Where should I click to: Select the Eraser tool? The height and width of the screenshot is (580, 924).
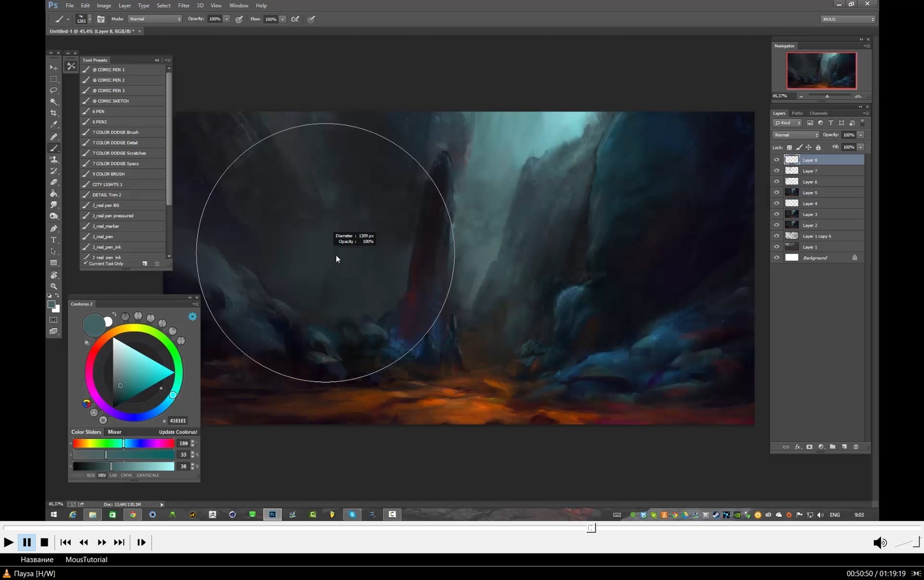click(53, 182)
